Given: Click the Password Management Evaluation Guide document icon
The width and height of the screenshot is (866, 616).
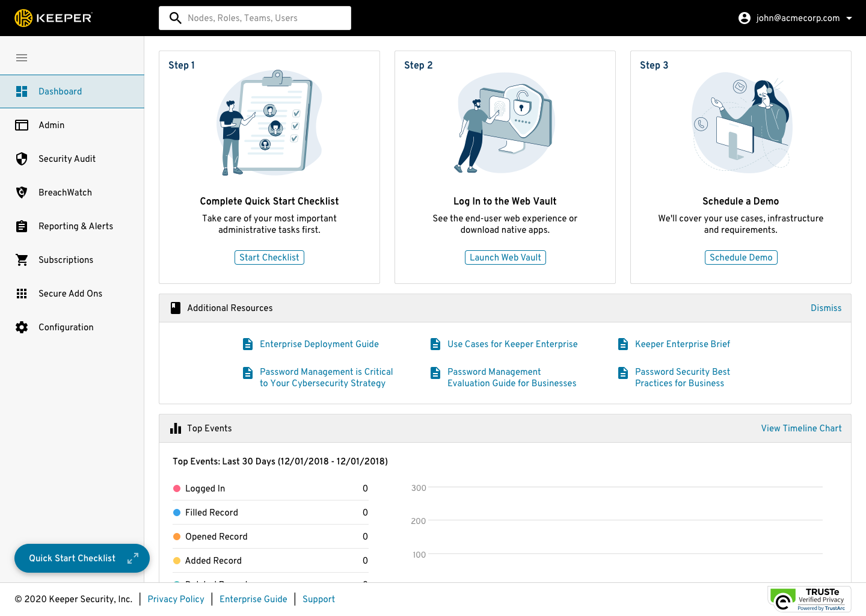Looking at the screenshot, I should coord(435,373).
